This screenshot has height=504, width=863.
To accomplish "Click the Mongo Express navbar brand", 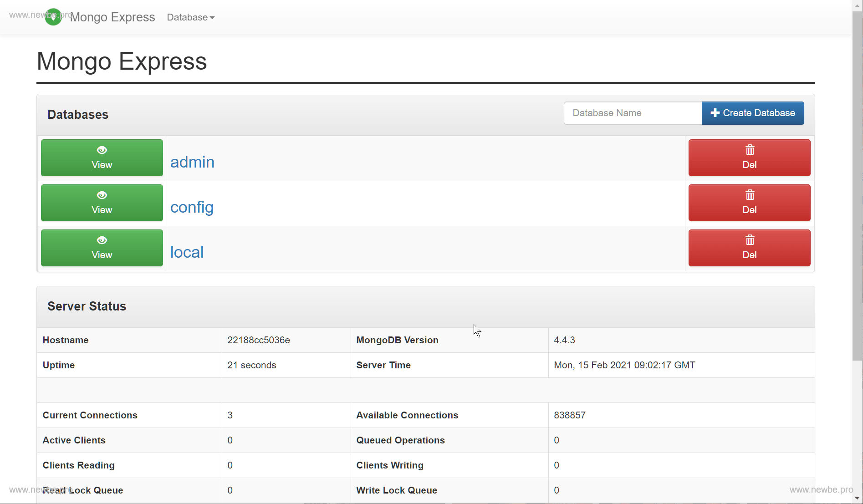I will [x=112, y=17].
